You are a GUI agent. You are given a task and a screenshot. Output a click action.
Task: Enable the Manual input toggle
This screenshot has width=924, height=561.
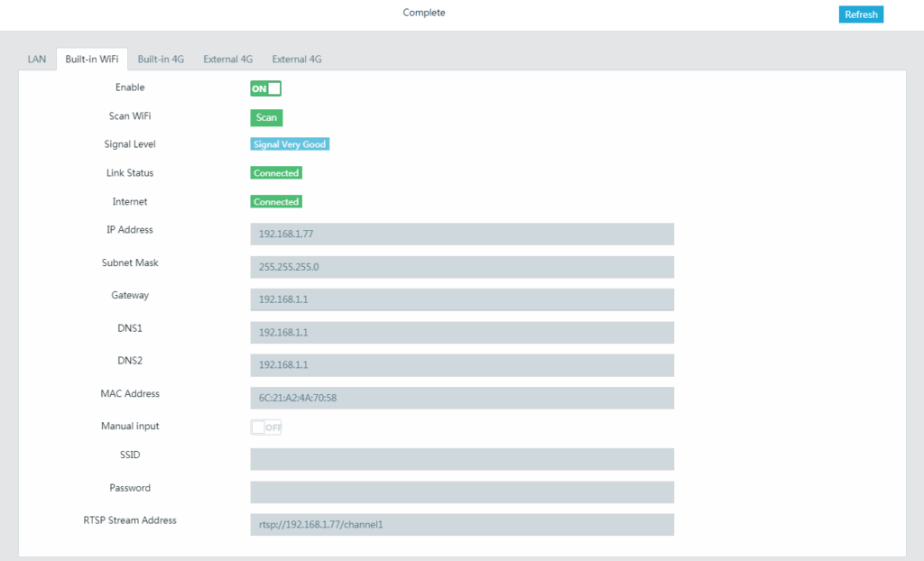(x=266, y=427)
